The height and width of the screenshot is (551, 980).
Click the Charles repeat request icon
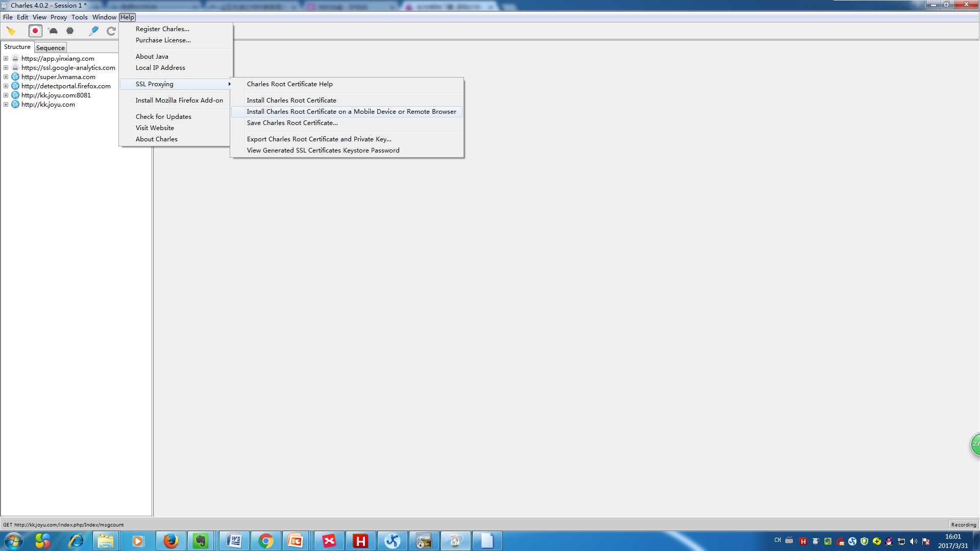point(110,31)
